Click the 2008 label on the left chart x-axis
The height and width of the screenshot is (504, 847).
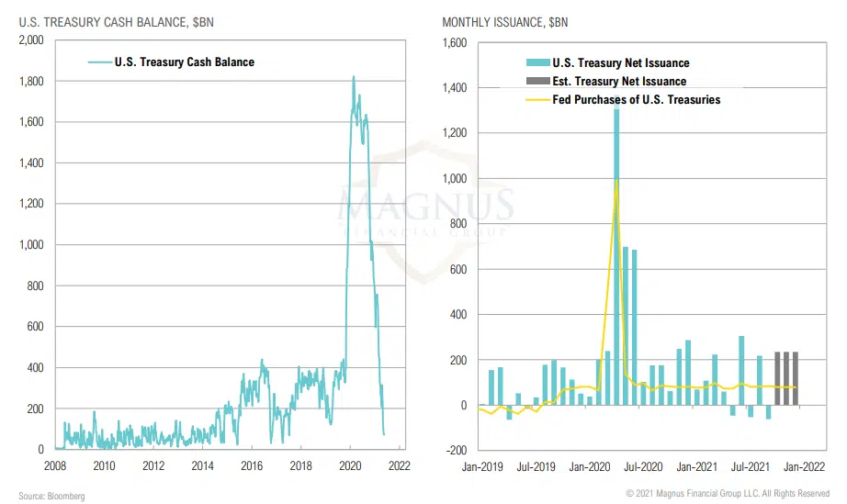point(54,465)
